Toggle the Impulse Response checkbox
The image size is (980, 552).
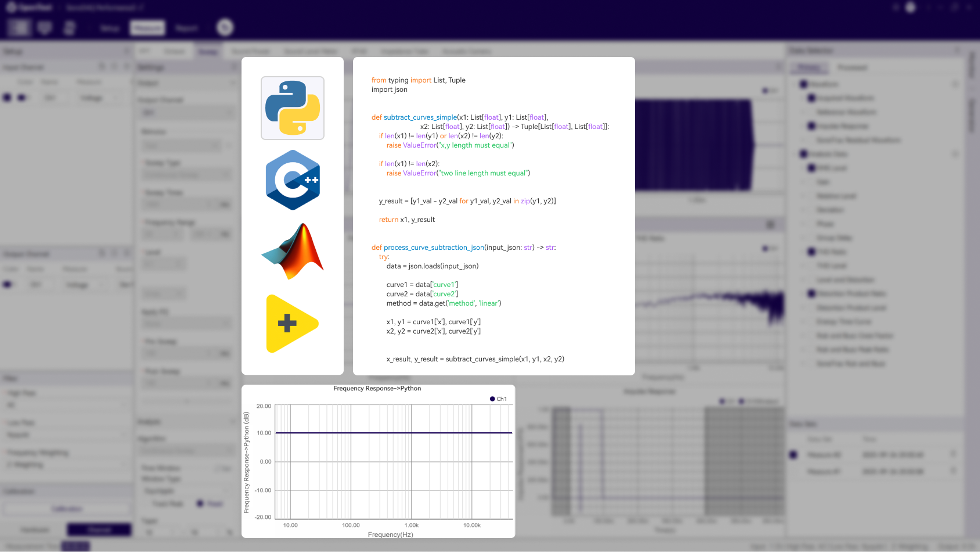tap(812, 126)
